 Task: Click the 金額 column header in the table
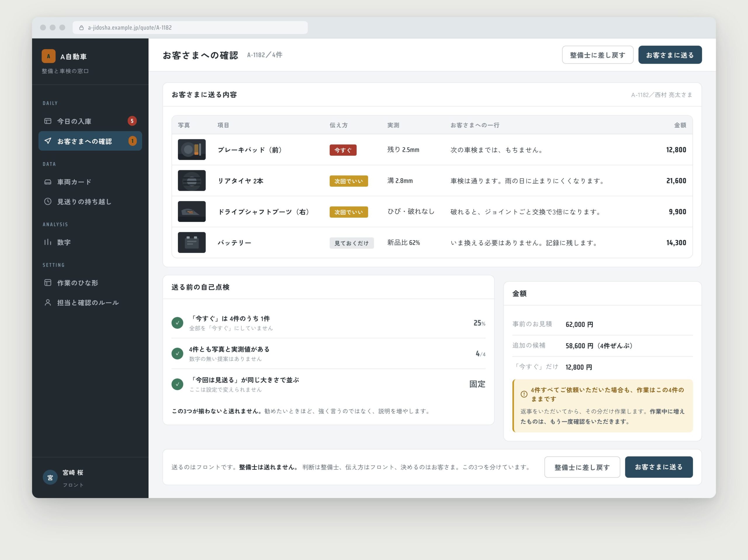[x=680, y=125]
